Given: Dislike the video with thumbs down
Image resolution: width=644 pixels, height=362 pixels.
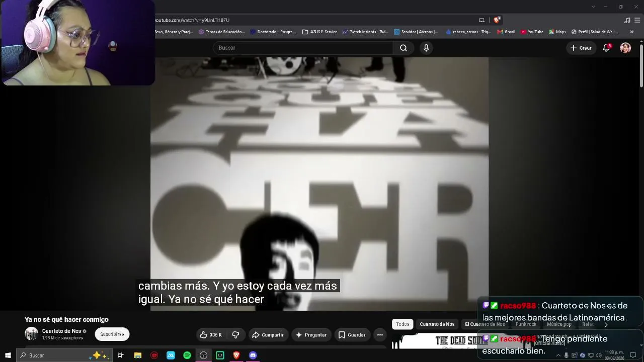Looking at the screenshot, I should (x=235, y=335).
